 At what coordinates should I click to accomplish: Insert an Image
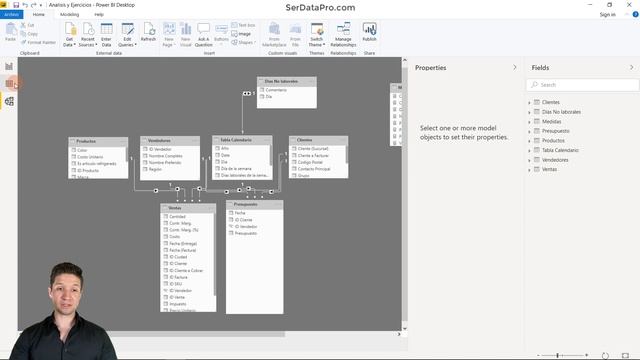(x=241, y=33)
